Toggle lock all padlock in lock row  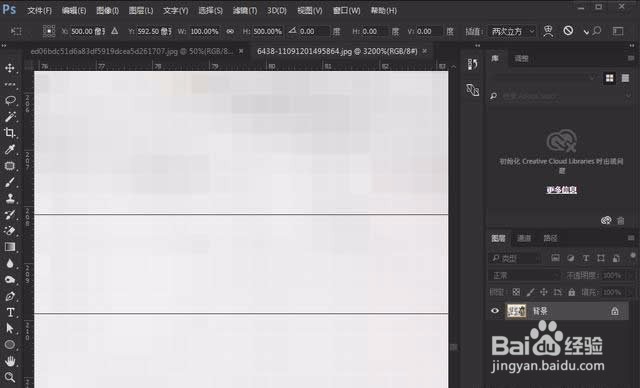pos(572,292)
